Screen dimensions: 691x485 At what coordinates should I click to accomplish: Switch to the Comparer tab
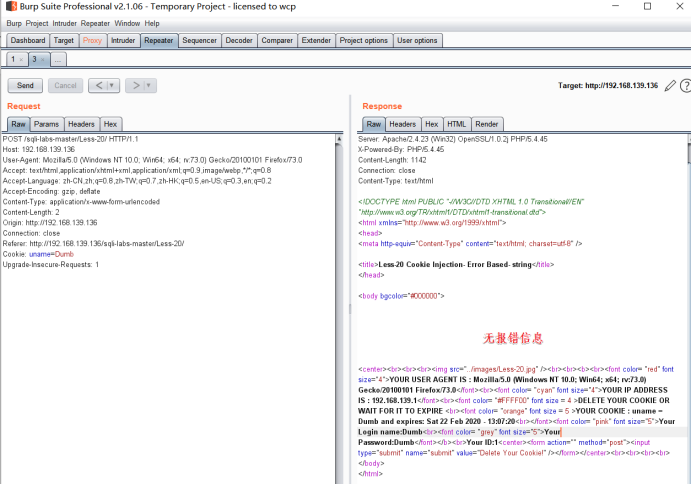click(x=277, y=41)
